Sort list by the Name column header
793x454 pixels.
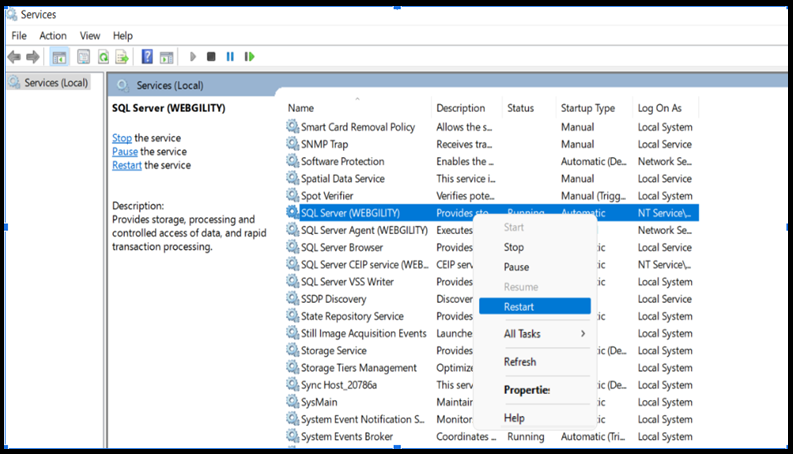click(301, 108)
